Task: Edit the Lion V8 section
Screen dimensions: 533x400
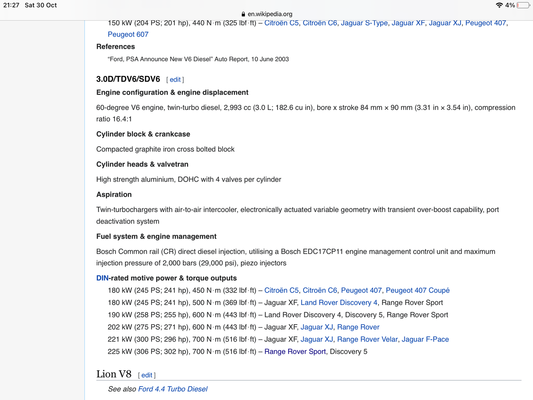Action: click(x=147, y=375)
